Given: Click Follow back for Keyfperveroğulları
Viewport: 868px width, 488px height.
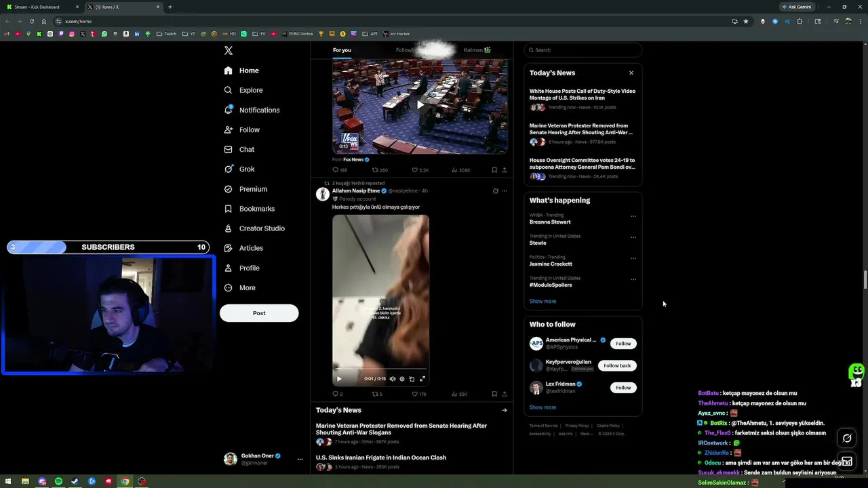Looking at the screenshot, I should [x=617, y=365].
